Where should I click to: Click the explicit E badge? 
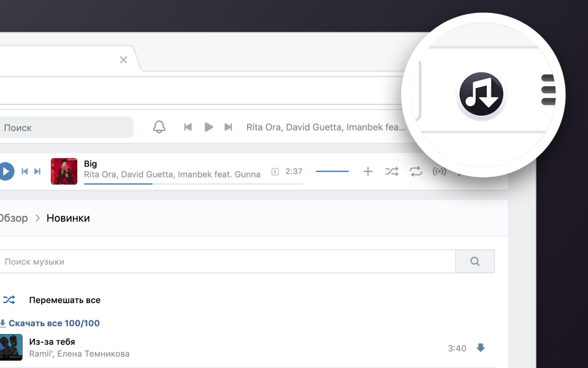pos(275,172)
